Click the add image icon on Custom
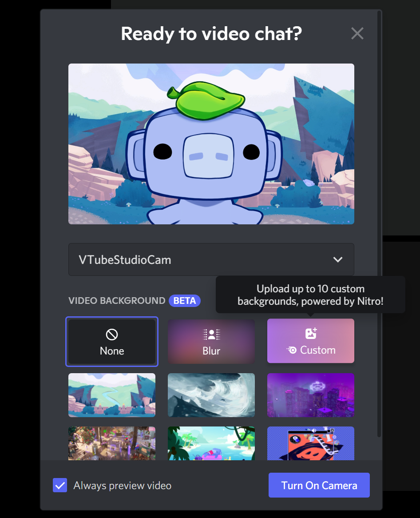The width and height of the screenshot is (420, 518). [x=311, y=334]
